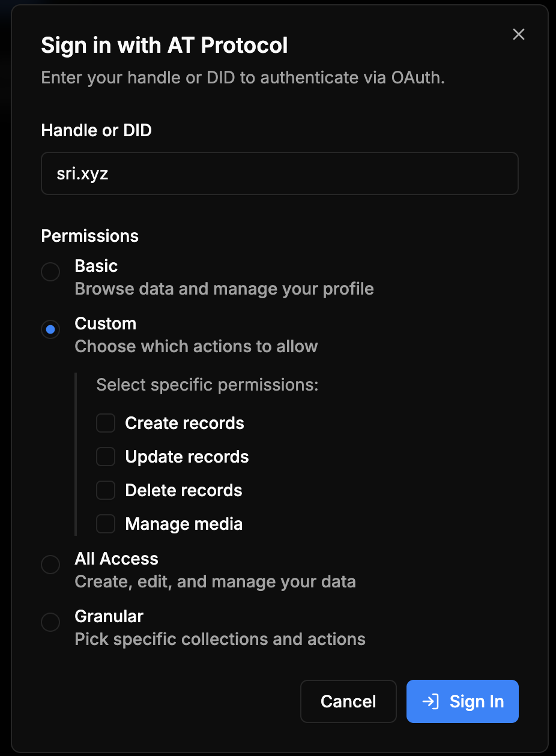Click the "Choose which actions to allow" description

click(x=196, y=346)
